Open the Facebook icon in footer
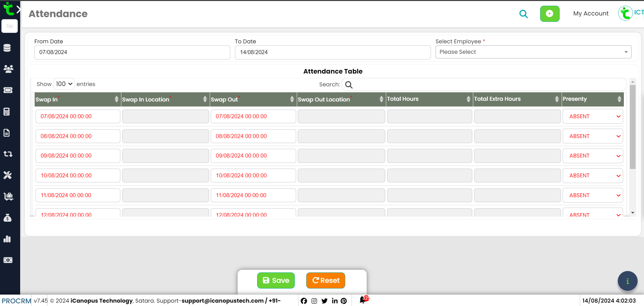The image size is (644, 306). tap(304, 301)
